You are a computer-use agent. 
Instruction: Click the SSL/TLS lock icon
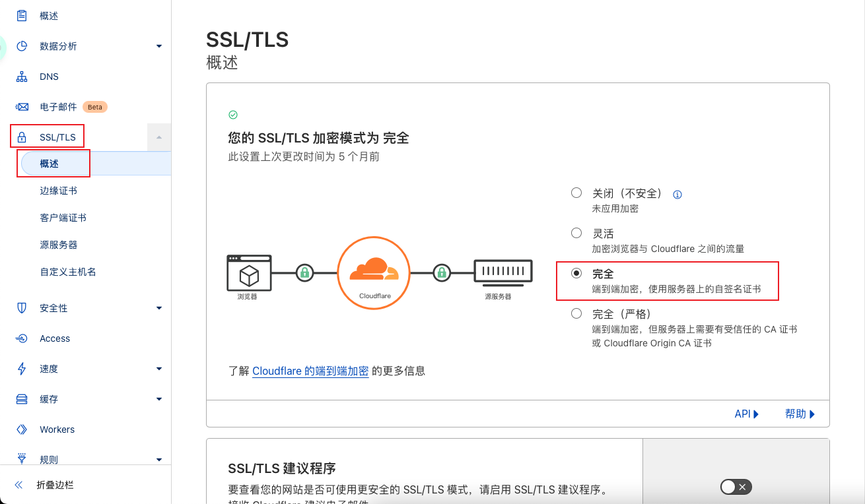[x=22, y=137]
